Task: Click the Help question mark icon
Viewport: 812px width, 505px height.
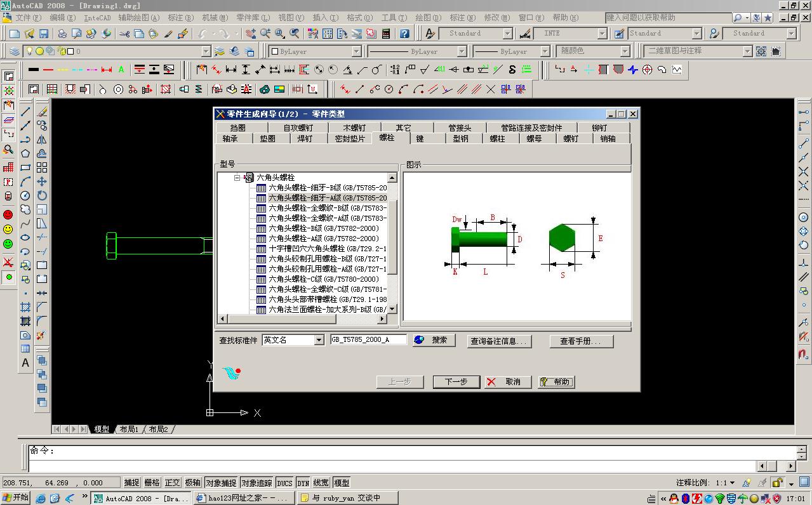Action: (404, 34)
